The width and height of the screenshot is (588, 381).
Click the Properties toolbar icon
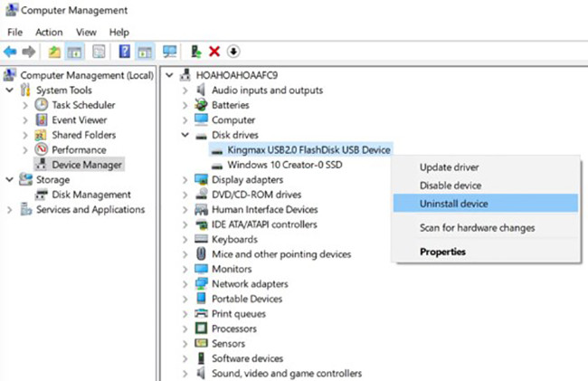click(x=99, y=52)
